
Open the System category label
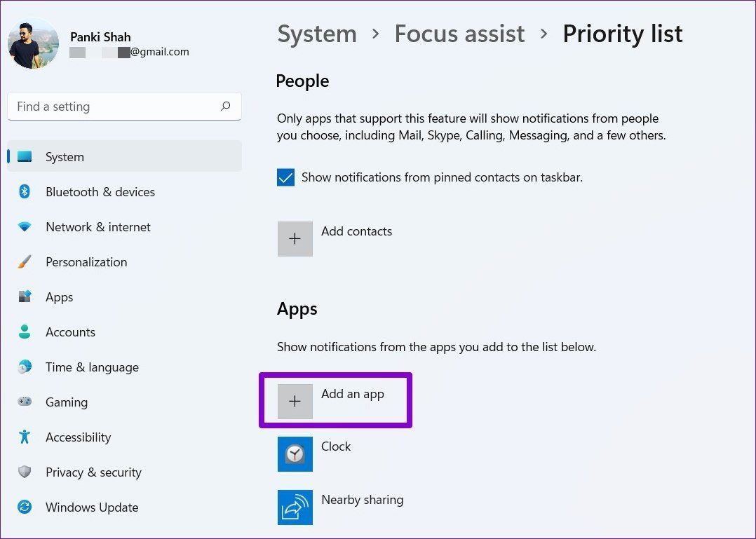coord(65,157)
